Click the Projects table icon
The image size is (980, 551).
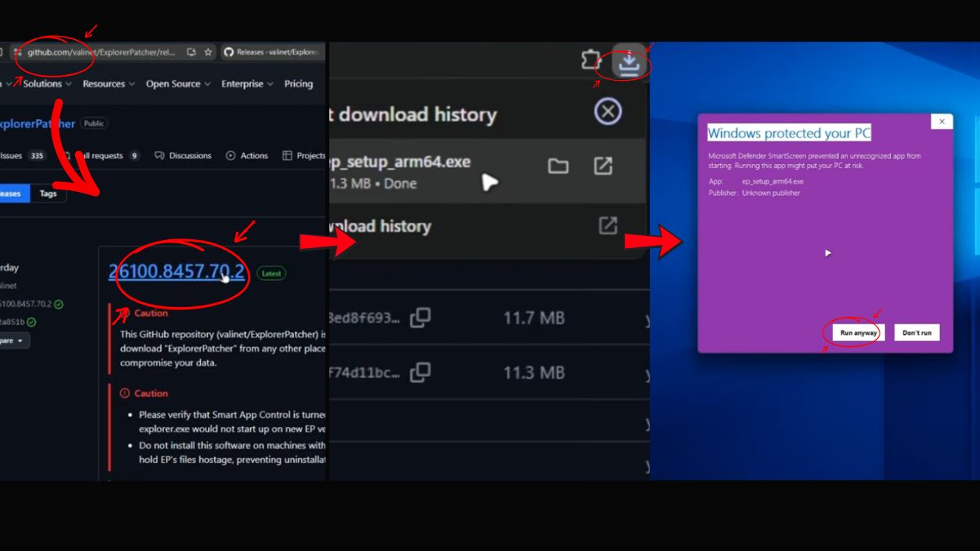pyautogui.click(x=287, y=155)
